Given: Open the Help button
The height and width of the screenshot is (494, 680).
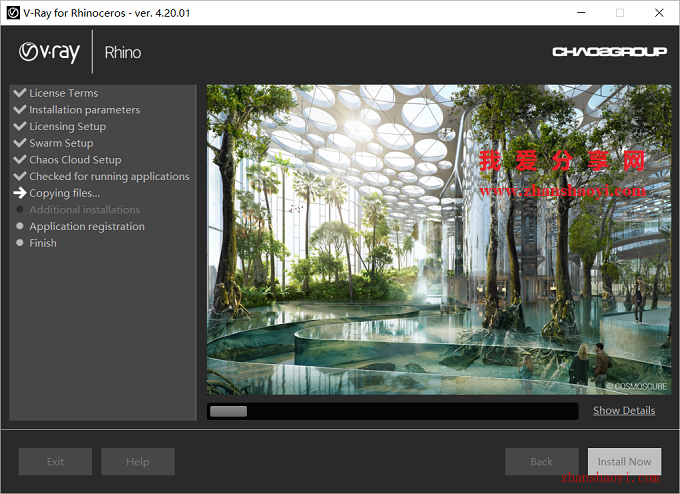Looking at the screenshot, I should click(x=138, y=461).
